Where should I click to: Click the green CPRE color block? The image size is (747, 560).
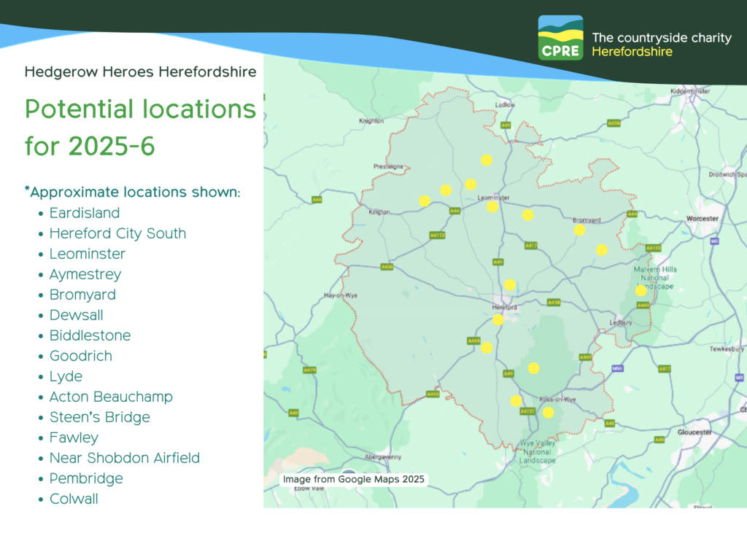[x=562, y=51]
